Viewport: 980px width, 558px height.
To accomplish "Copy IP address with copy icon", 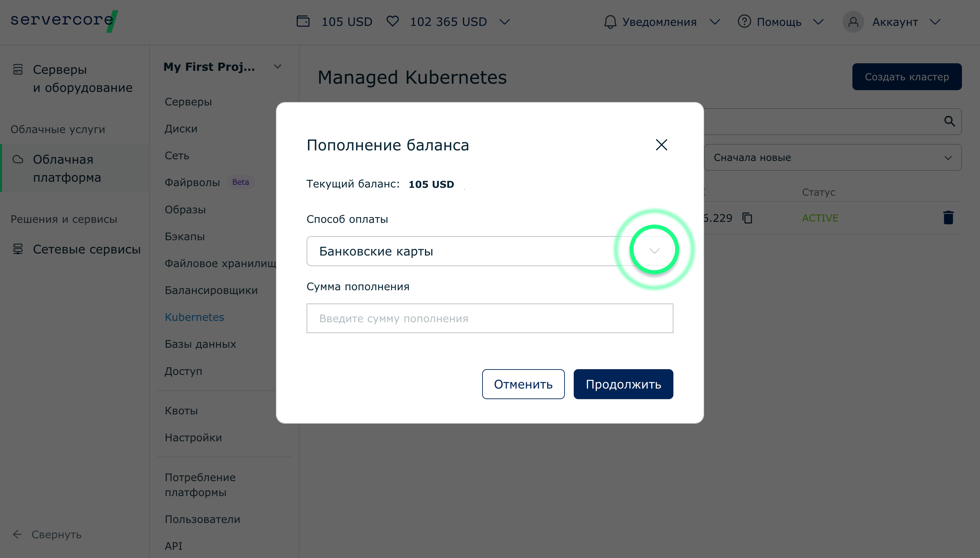I will 747,218.
